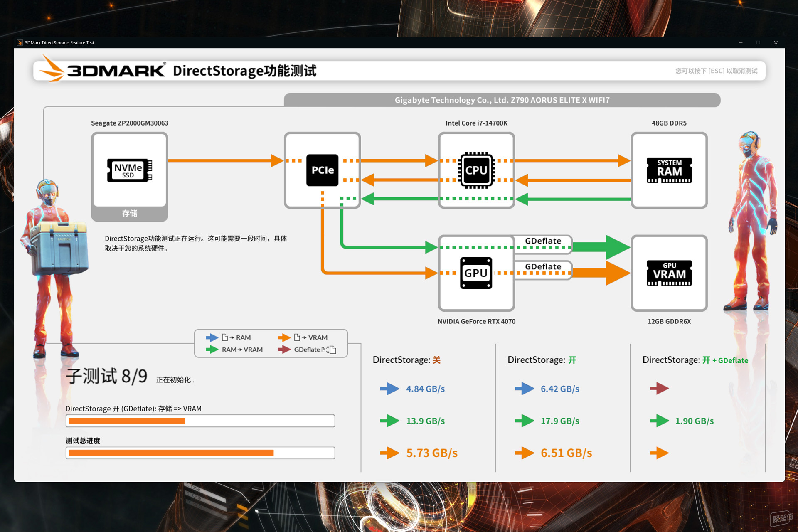The image size is (798, 532).
Task: Click the green arrow beside 1.90 GB/s
Action: 659,421
